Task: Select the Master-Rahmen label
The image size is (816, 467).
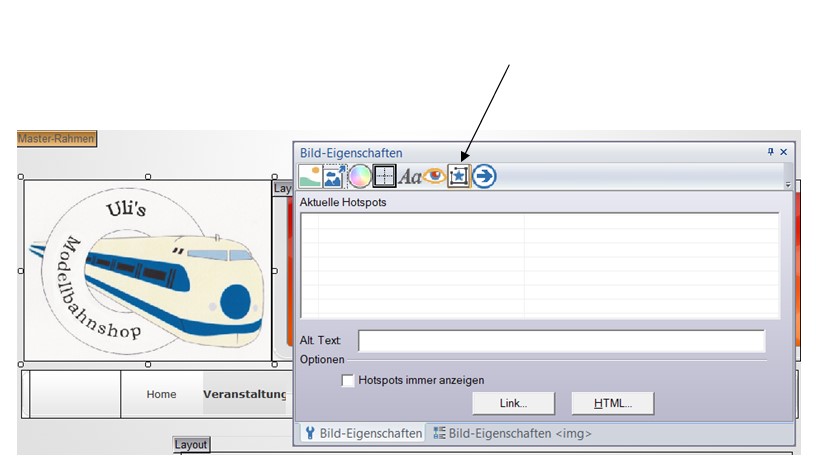Action: tap(57, 138)
